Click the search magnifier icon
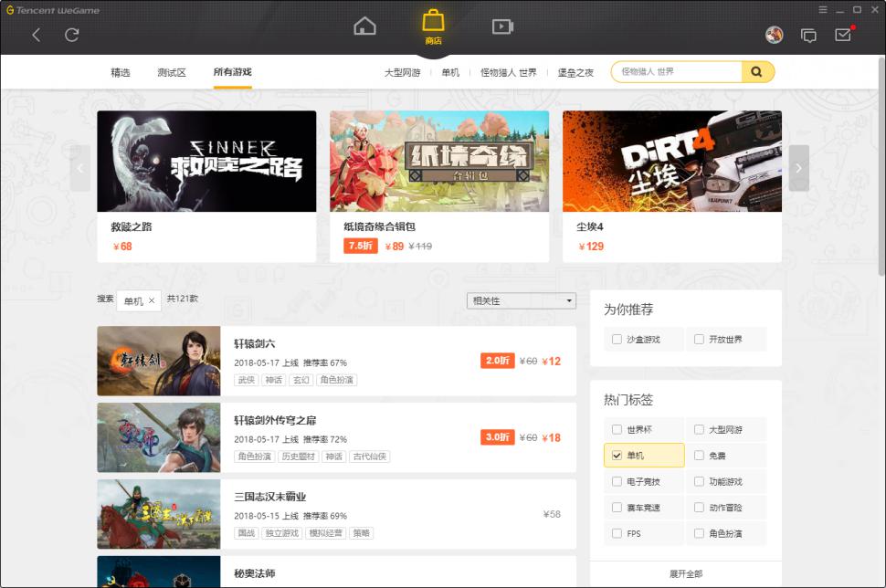Viewport: 886px width, 588px height. [757, 71]
